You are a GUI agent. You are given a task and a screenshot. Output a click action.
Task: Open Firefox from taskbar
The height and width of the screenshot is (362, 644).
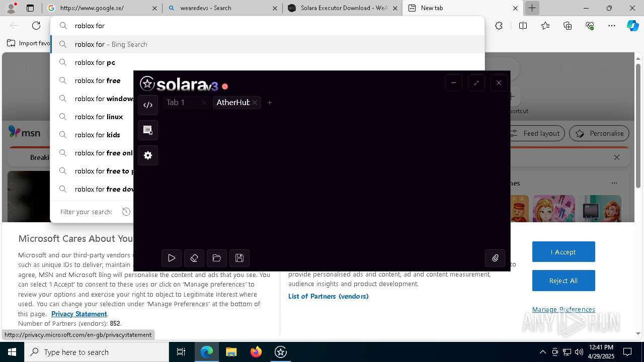coord(256,352)
